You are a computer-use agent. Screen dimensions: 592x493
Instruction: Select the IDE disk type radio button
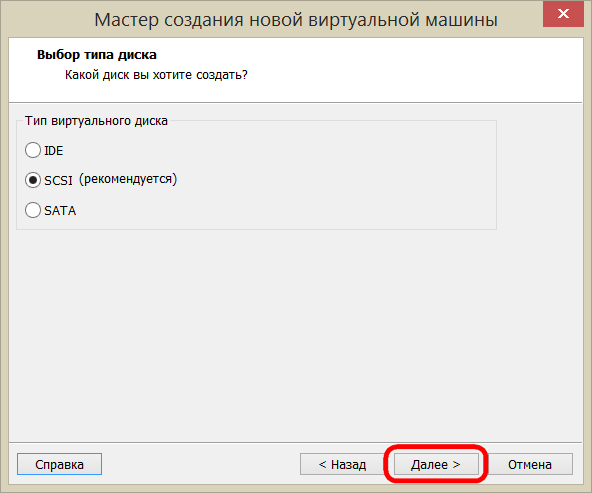(x=33, y=150)
